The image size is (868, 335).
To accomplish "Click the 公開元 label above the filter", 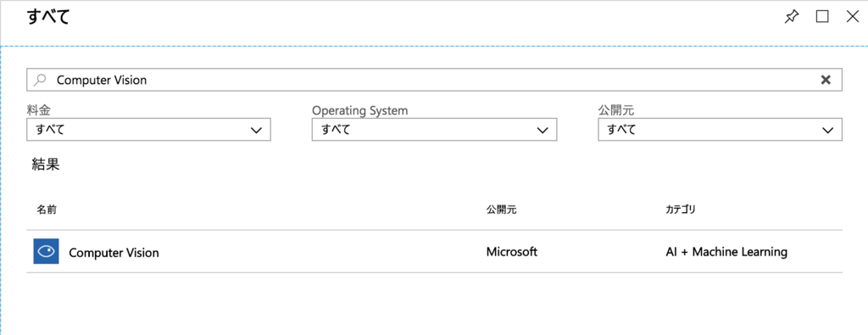I will tap(616, 110).
